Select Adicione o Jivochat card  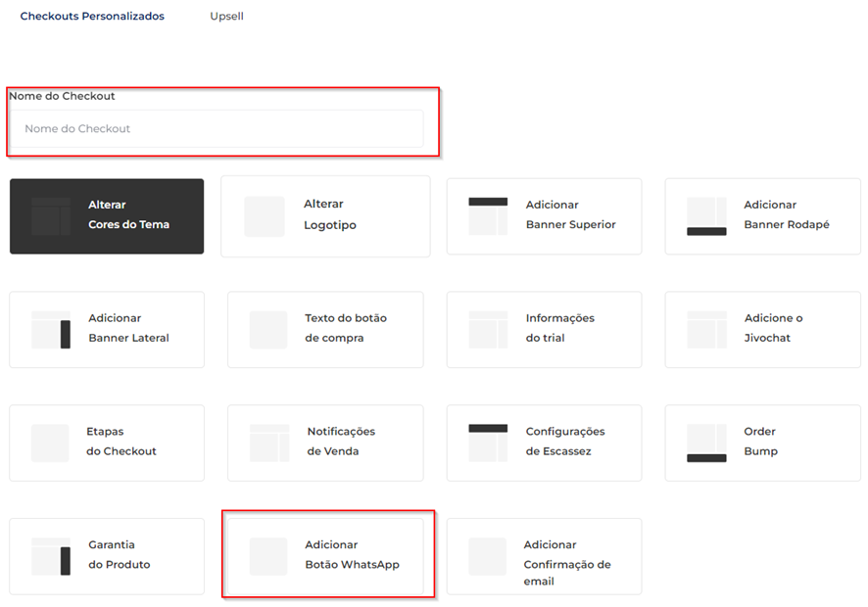coord(763,330)
